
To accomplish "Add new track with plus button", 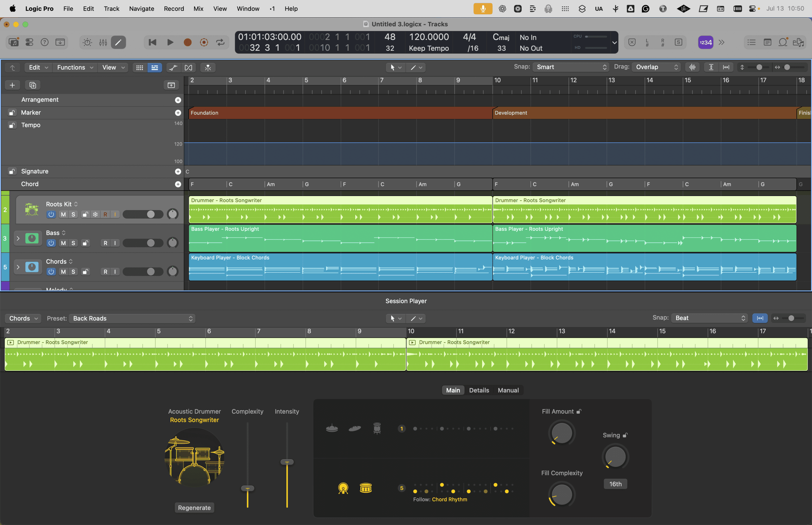I will pyautogui.click(x=12, y=85).
